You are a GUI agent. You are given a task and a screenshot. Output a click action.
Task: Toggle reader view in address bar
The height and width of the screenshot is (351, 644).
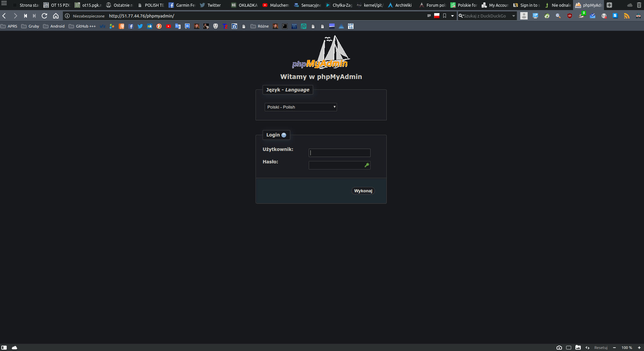[x=429, y=16]
